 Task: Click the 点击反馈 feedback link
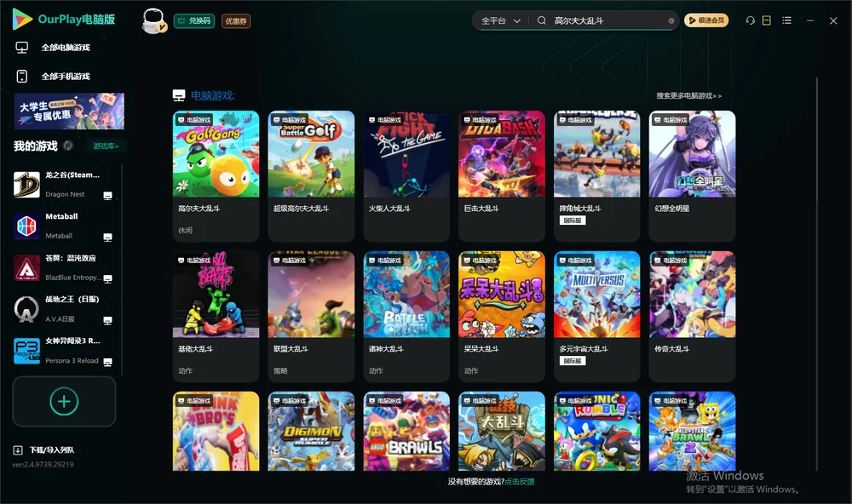click(x=520, y=482)
